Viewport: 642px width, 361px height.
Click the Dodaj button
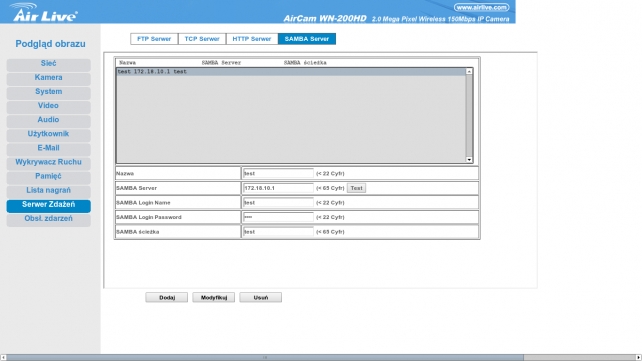point(167,298)
